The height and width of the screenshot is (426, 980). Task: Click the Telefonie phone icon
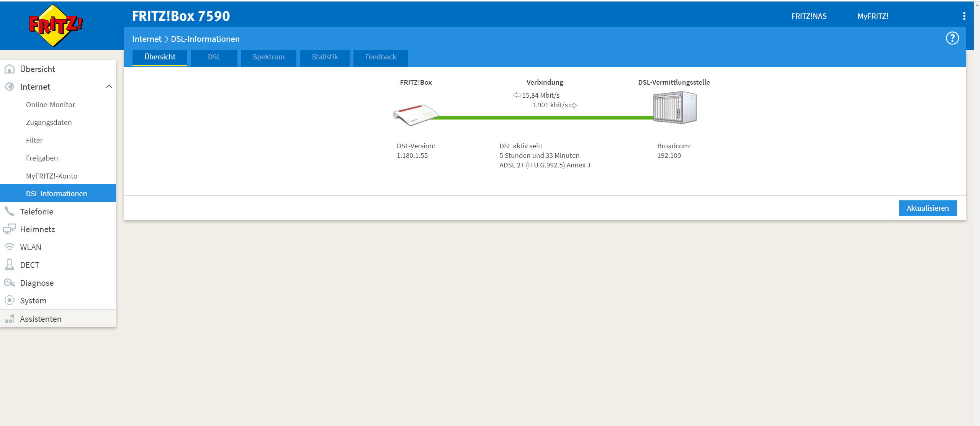point(10,211)
